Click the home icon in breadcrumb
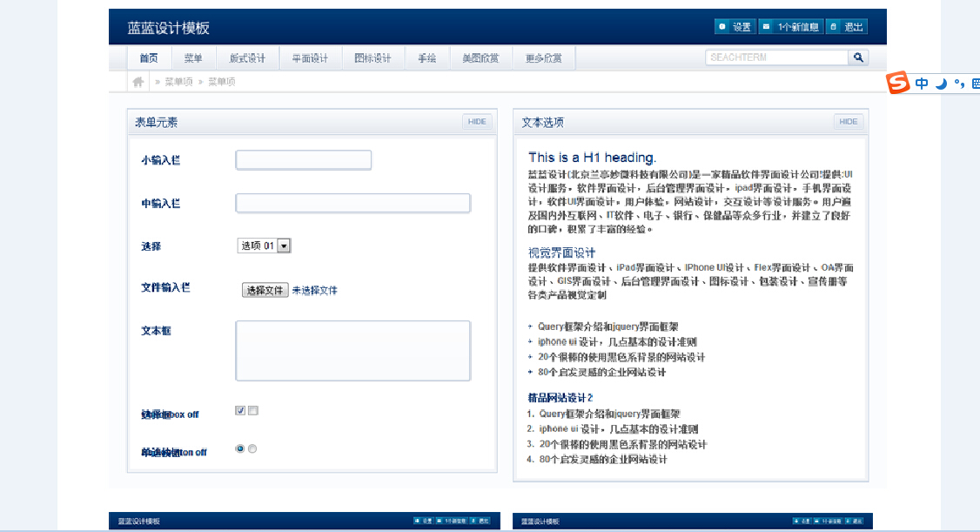 click(x=138, y=82)
